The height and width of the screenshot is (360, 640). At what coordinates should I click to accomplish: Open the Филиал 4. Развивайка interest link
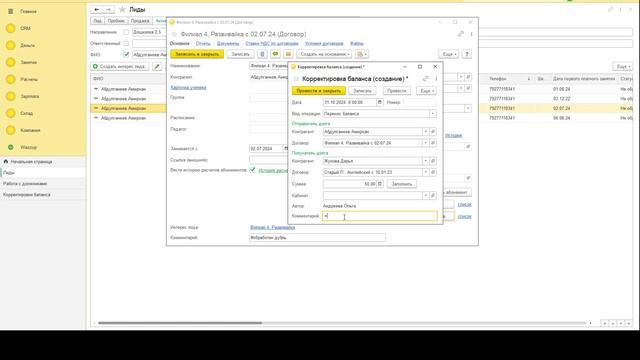[272, 227]
